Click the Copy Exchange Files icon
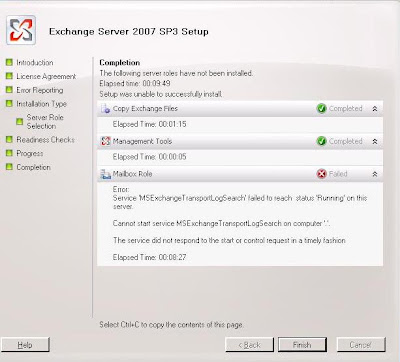Image resolution: width=400 pixels, height=362 pixels. pos(105,108)
